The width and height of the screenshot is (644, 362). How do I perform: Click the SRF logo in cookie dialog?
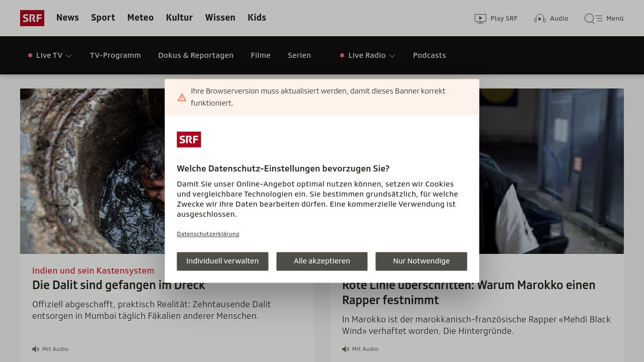(189, 139)
